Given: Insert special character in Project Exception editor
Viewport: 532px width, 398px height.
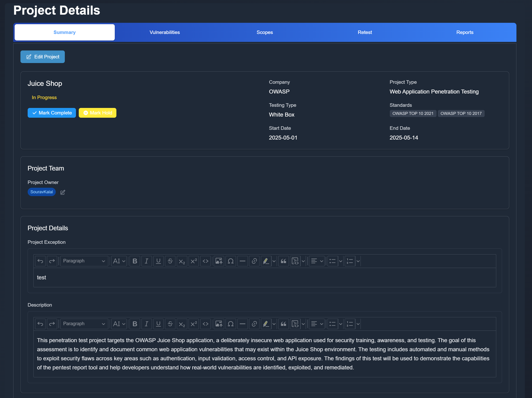Looking at the screenshot, I should [231, 261].
